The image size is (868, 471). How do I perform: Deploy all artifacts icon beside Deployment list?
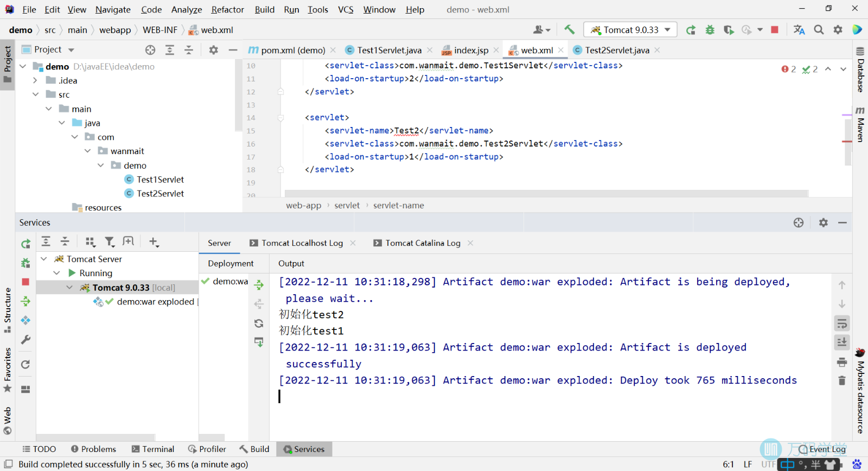point(259,285)
